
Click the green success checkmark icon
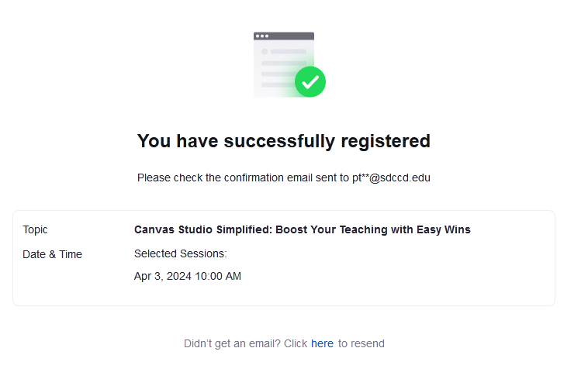pos(310,81)
